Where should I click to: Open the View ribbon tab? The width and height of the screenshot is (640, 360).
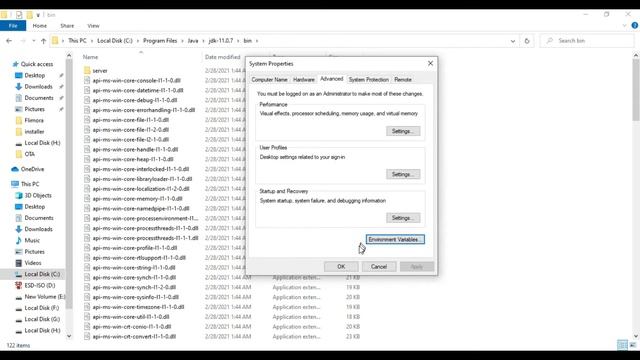point(93,26)
